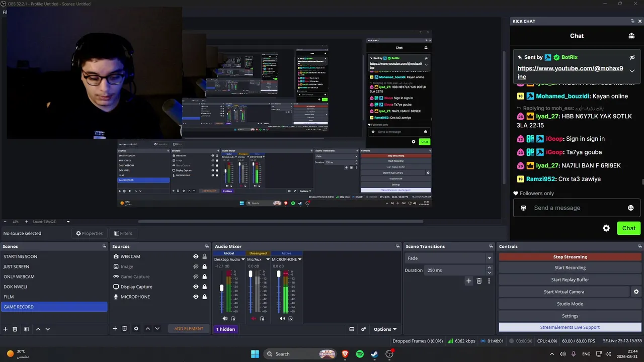Screen dimensions: 644x362
Task: Remove scene transition with trash icon
Action: point(479,281)
